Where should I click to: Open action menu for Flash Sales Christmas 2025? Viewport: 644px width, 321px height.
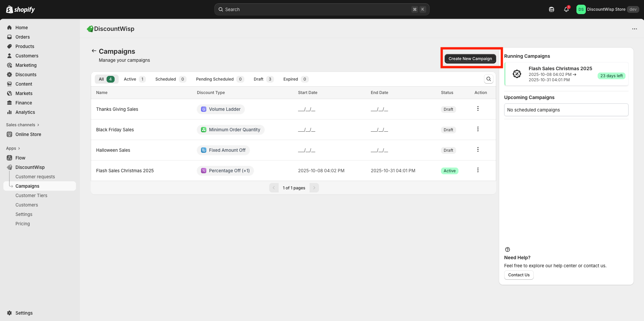[478, 170]
